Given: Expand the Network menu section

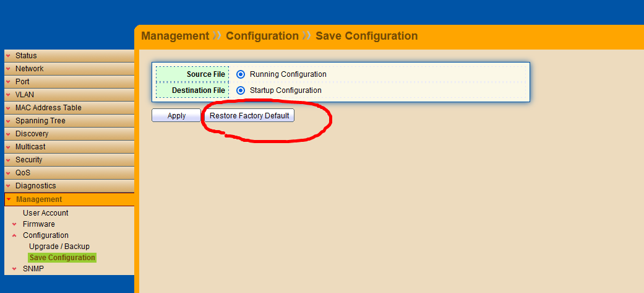Looking at the screenshot, I should point(29,69).
